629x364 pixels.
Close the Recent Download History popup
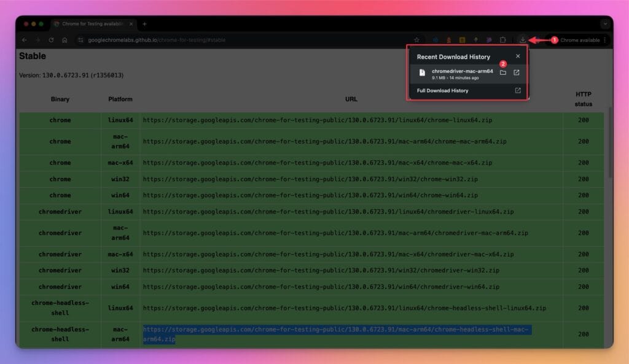(x=518, y=56)
